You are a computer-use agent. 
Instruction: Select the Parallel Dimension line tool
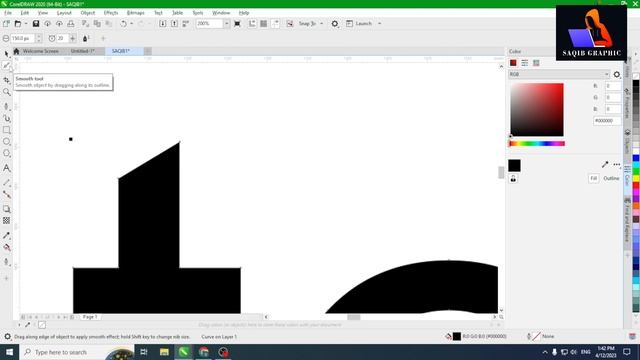(7, 183)
